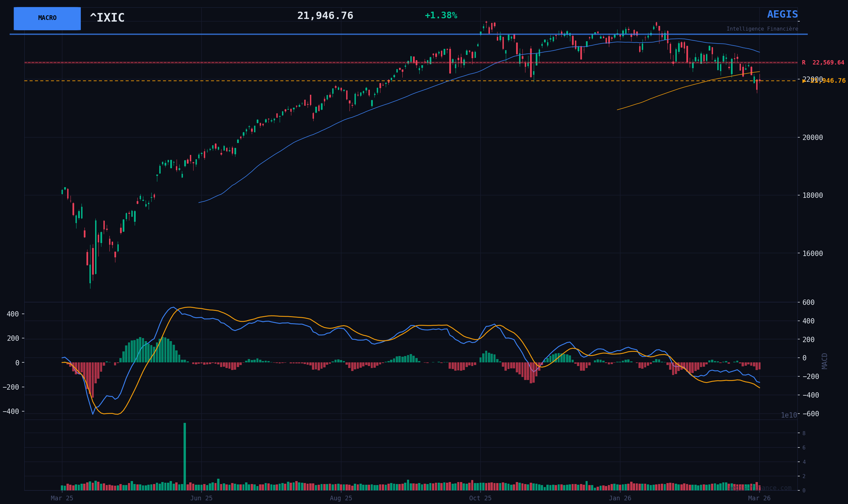
Task: Click the Oct 25 date tick
Action: (x=480, y=498)
